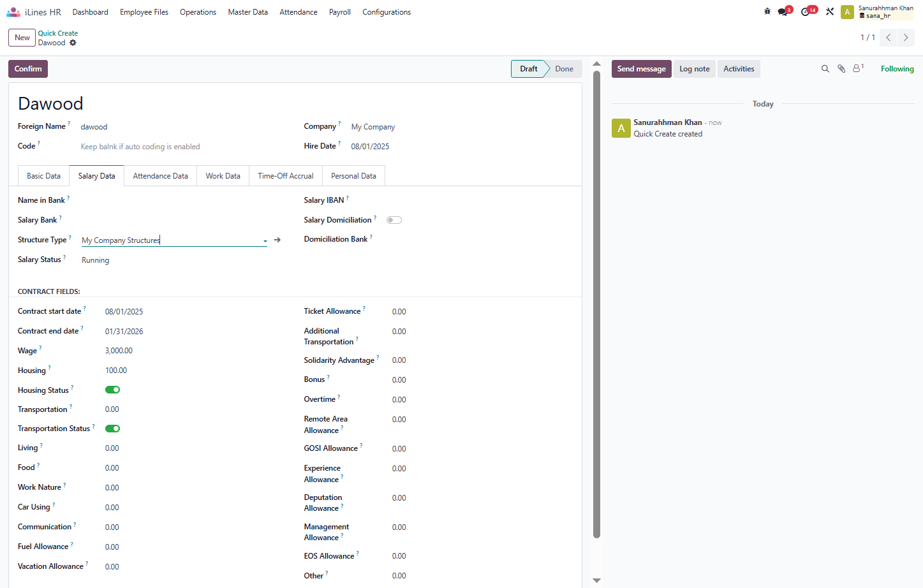This screenshot has height=588, width=923.
Task: Switch to the Work Data tab
Action: 223,176
